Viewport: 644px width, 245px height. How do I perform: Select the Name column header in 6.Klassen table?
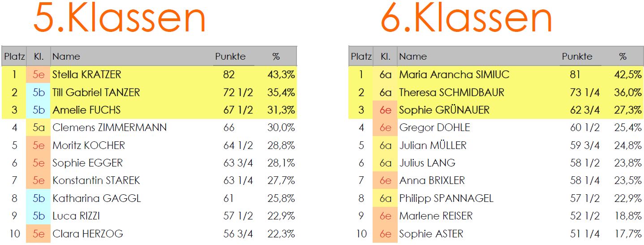(412, 57)
